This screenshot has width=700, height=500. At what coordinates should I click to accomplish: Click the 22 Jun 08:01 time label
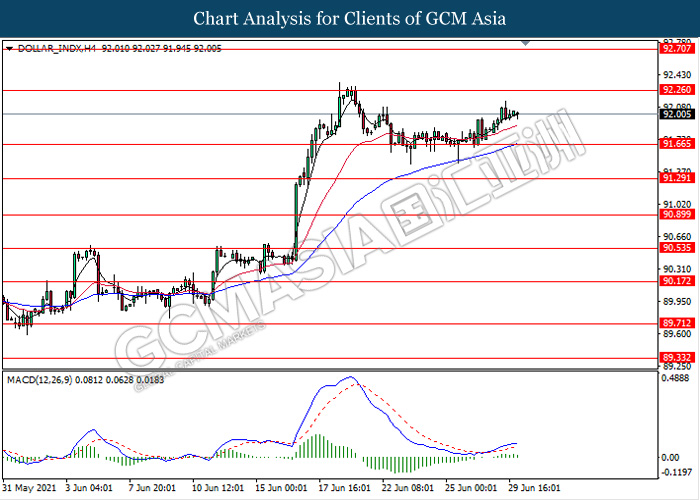(408, 488)
